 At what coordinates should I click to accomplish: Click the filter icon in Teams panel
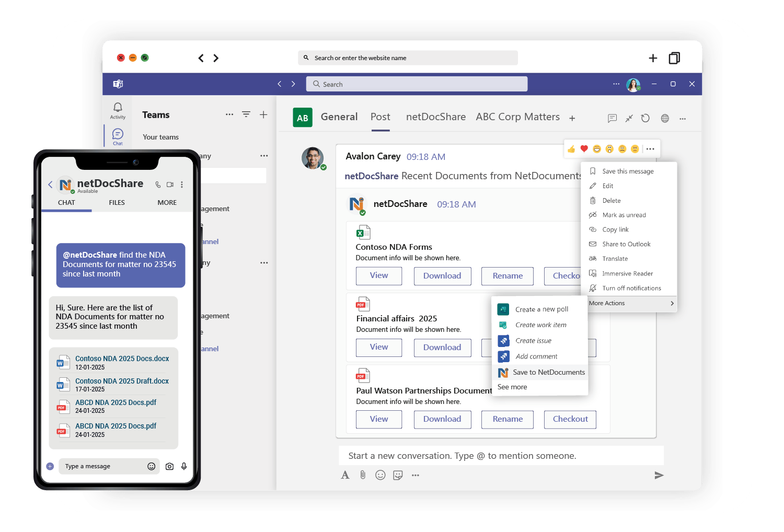(x=246, y=114)
